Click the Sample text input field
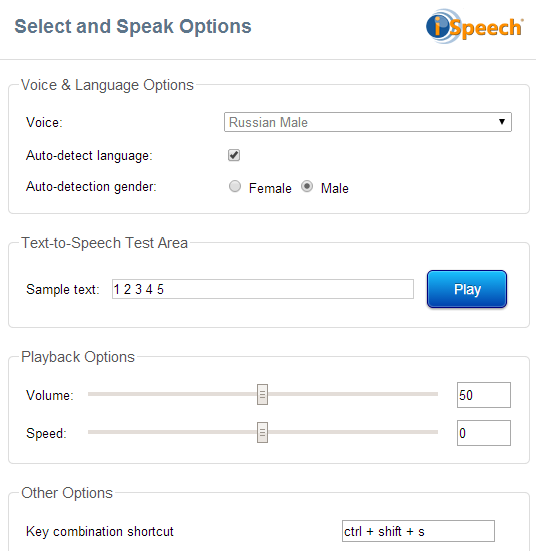This screenshot has width=536, height=551. click(263, 289)
